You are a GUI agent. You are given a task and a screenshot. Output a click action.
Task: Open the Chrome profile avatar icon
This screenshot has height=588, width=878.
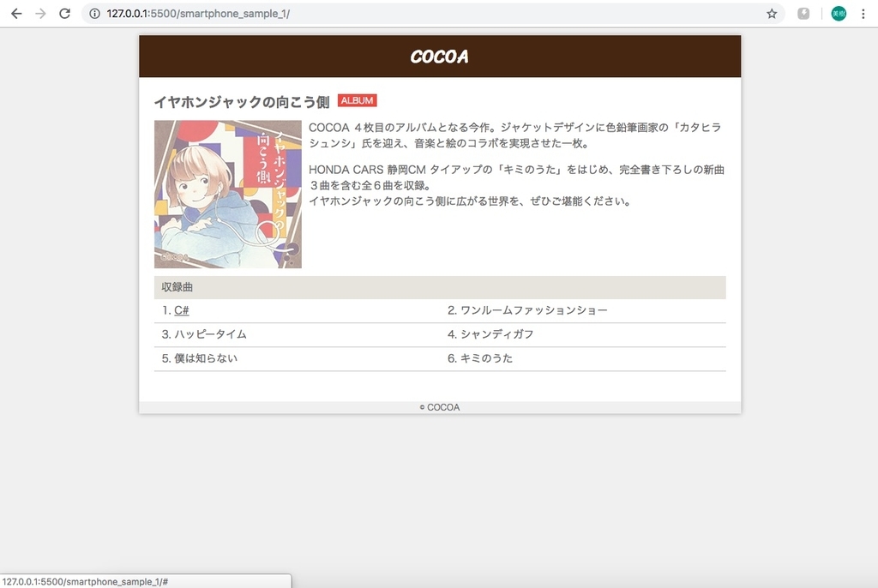point(838,14)
